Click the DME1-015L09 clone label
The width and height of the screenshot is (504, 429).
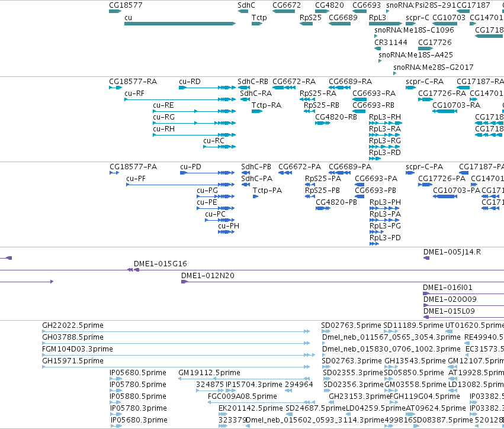pyautogui.click(x=449, y=311)
